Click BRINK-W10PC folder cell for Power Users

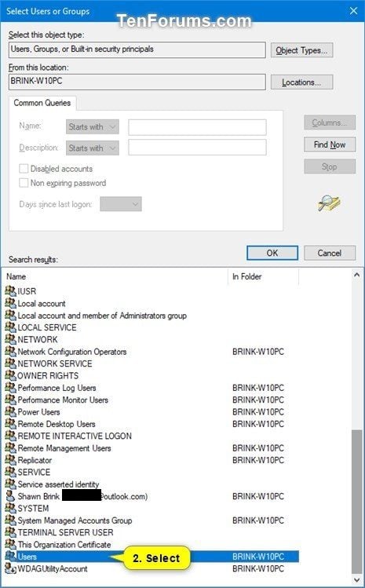(x=258, y=411)
